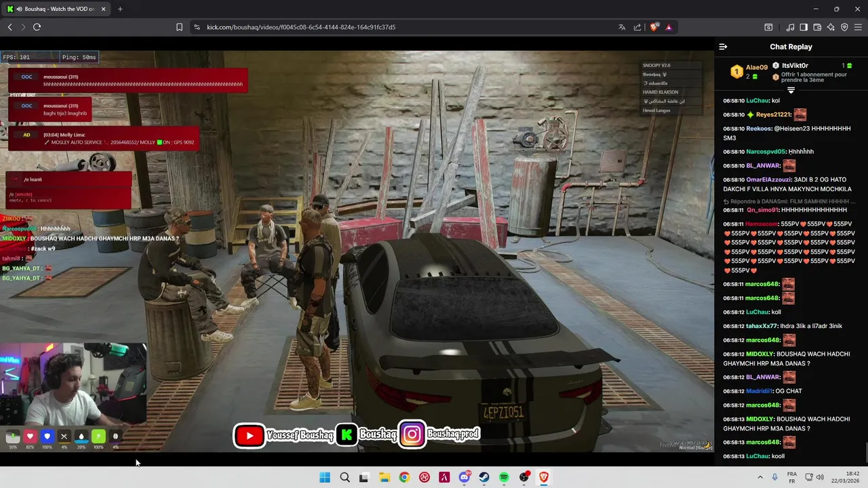The image size is (868, 488).
Task: Click red heart health icon in HUD
Action: [30, 436]
